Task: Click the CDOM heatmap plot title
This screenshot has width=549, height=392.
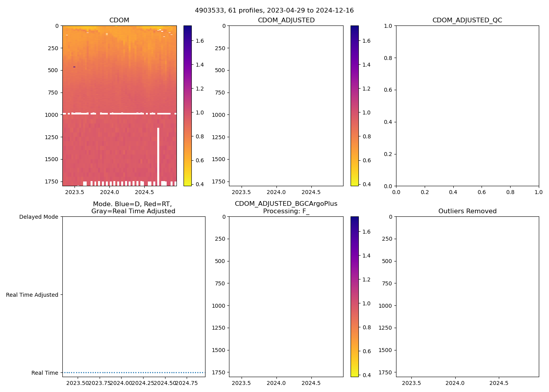Action: [119, 20]
